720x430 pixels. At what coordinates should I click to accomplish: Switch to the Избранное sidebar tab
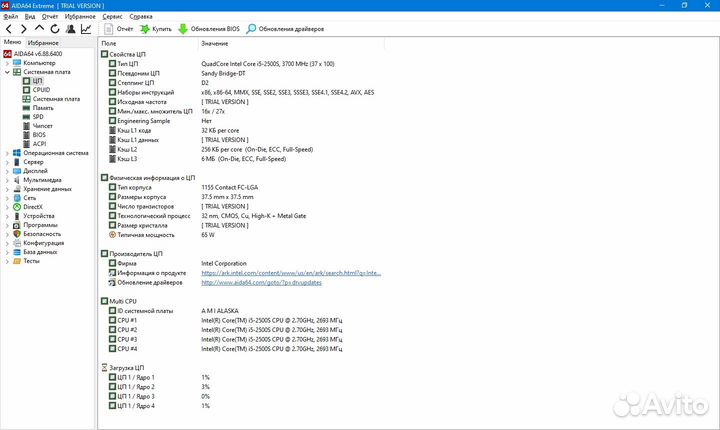pos(43,43)
